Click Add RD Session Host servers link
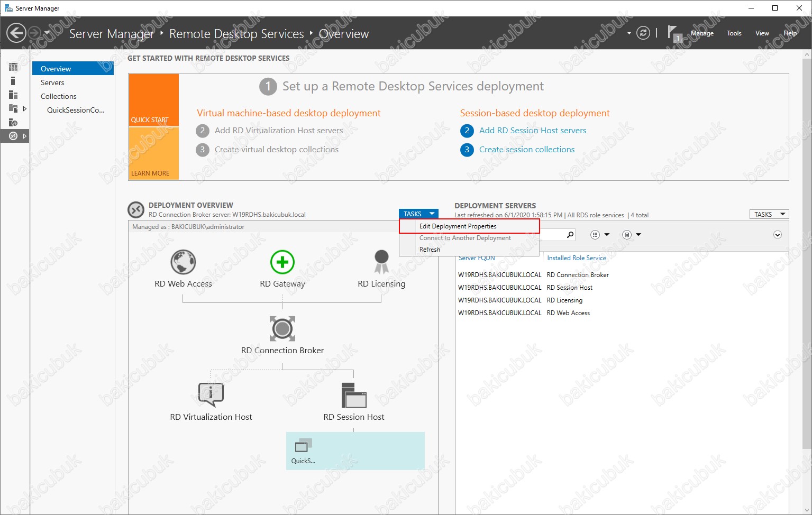Image resolution: width=812 pixels, height=515 pixels. click(x=533, y=130)
